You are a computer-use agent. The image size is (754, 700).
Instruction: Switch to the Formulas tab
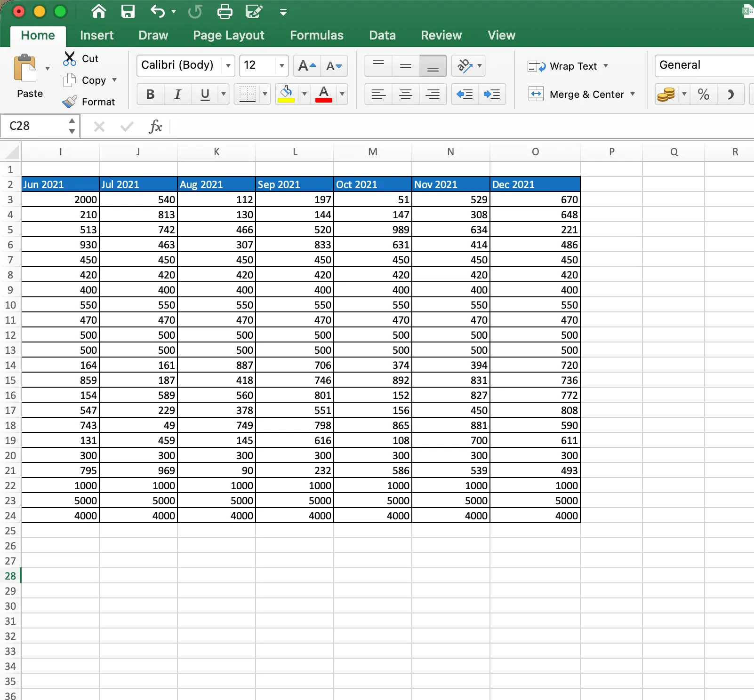pyautogui.click(x=317, y=35)
